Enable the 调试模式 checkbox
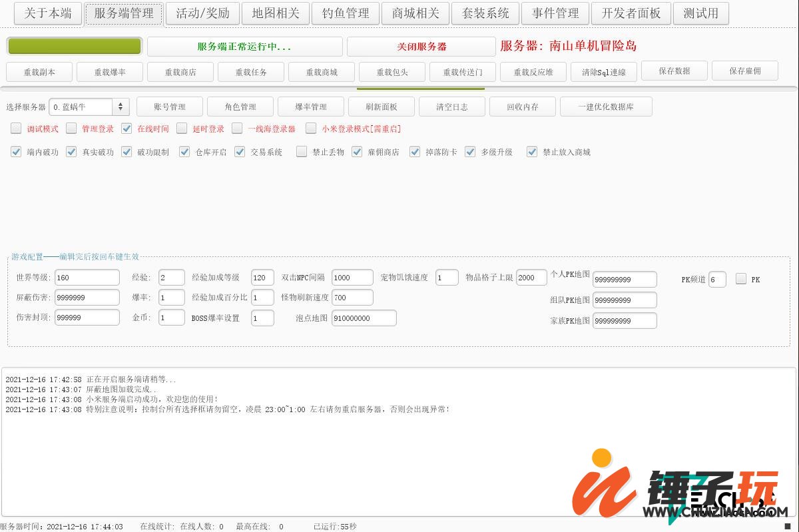The height and width of the screenshot is (532, 799). [x=17, y=129]
